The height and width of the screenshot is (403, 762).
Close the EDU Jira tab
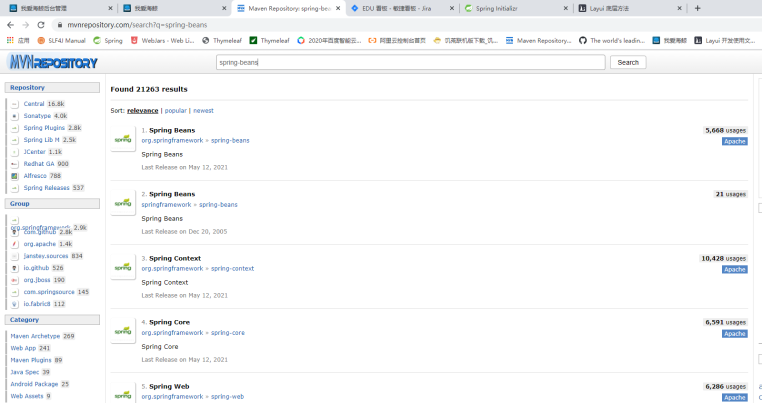[452, 8]
